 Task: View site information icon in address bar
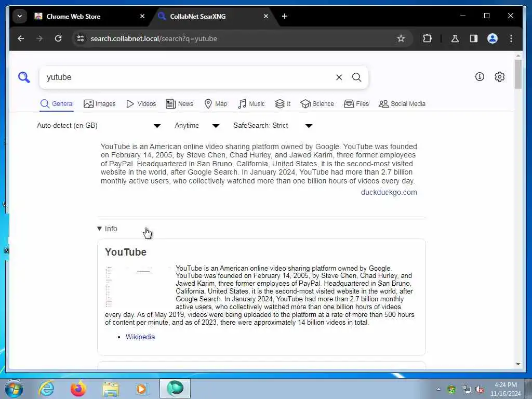coord(81,38)
